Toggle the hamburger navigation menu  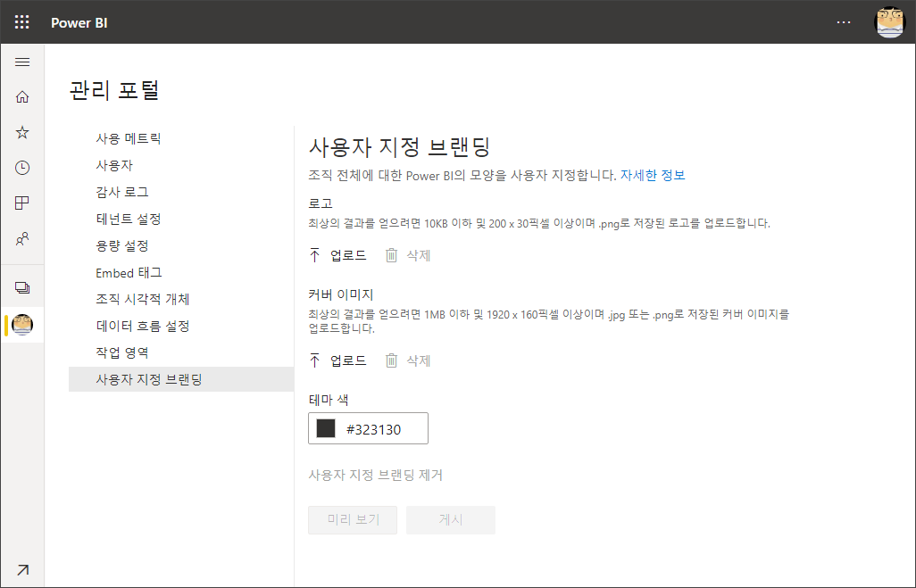22,62
